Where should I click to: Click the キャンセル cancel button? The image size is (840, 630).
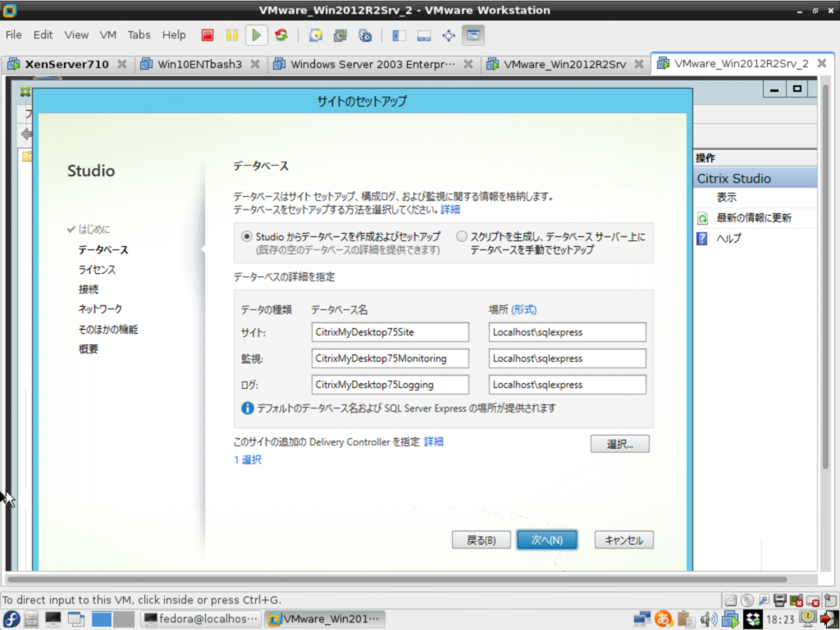(624, 540)
